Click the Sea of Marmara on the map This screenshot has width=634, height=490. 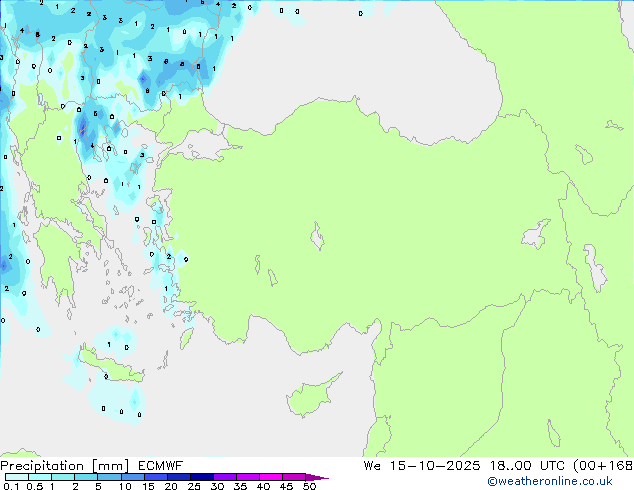(x=201, y=145)
